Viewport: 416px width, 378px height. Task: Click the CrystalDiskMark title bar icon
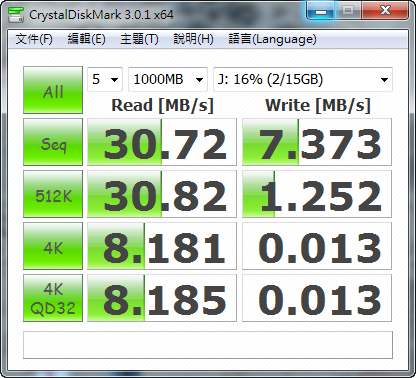pyautogui.click(x=16, y=15)
